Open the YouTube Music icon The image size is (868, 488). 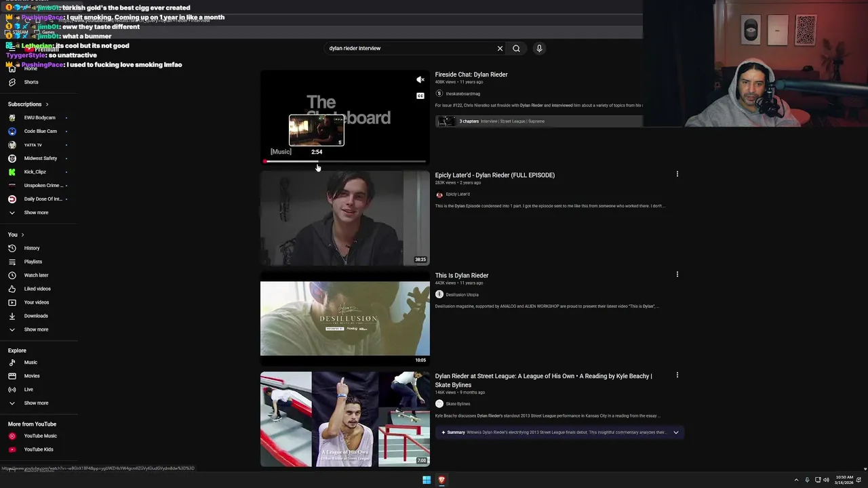point(12,436)
